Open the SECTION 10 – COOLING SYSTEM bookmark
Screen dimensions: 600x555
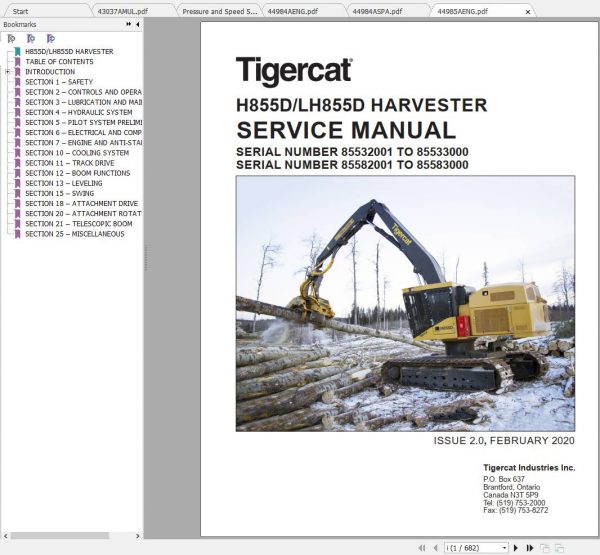77,153
